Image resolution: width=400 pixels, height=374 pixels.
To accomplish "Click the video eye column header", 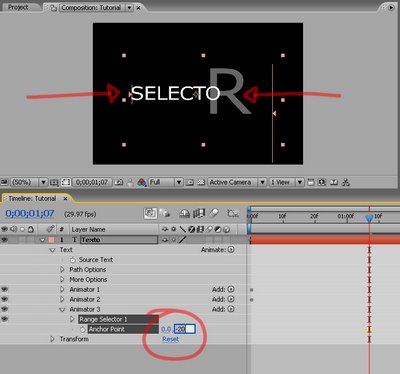I will [x=4, y=229].
